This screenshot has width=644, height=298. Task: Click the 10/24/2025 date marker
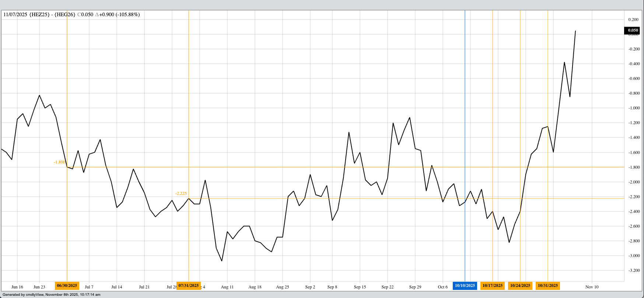pos(520,285)
